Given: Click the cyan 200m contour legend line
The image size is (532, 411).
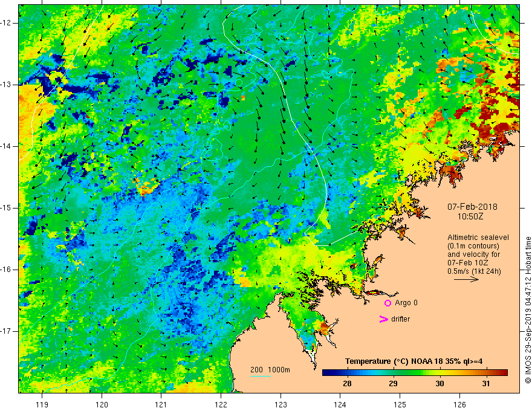Looking at the screenshot, I should (x=260, y=377).
